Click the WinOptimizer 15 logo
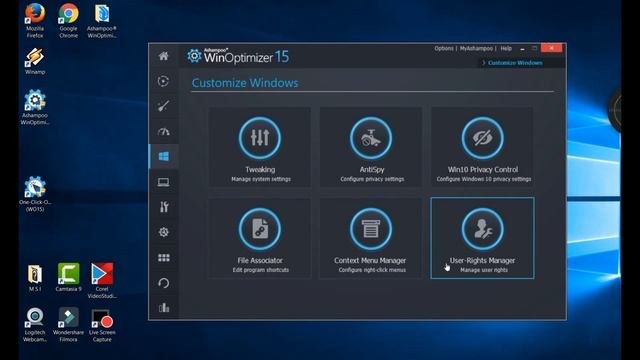Screen dimensions: 640x360 pyautogui.click(x=238, y=56)
